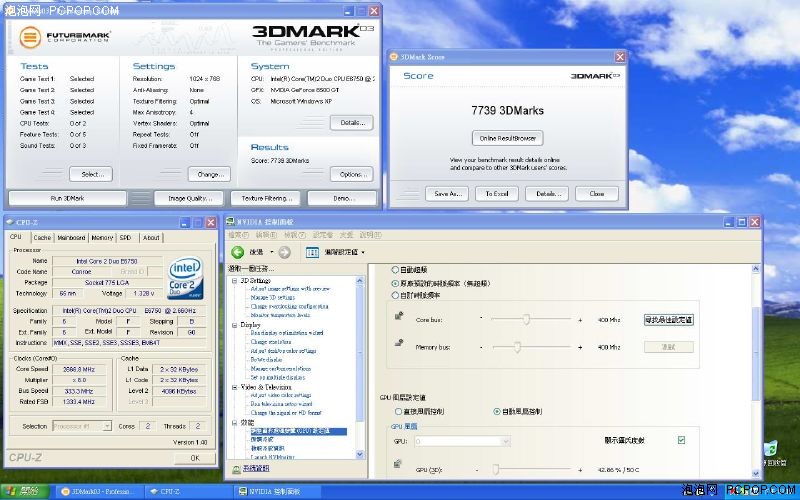Click the Demo... button in 3DMark03

342,198
